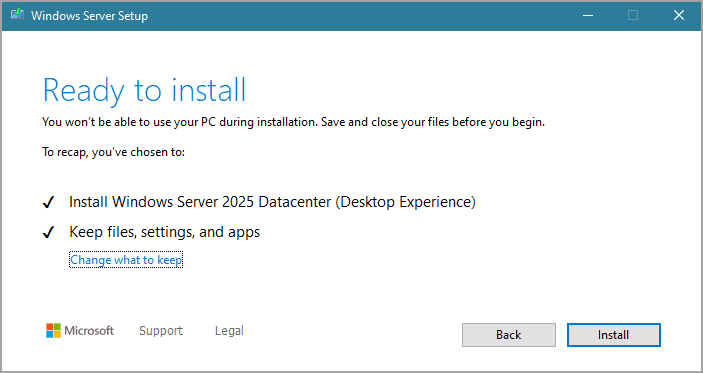
Task: Click the checkmark beside Install Windows Server 2025
Action: (48, 202)
